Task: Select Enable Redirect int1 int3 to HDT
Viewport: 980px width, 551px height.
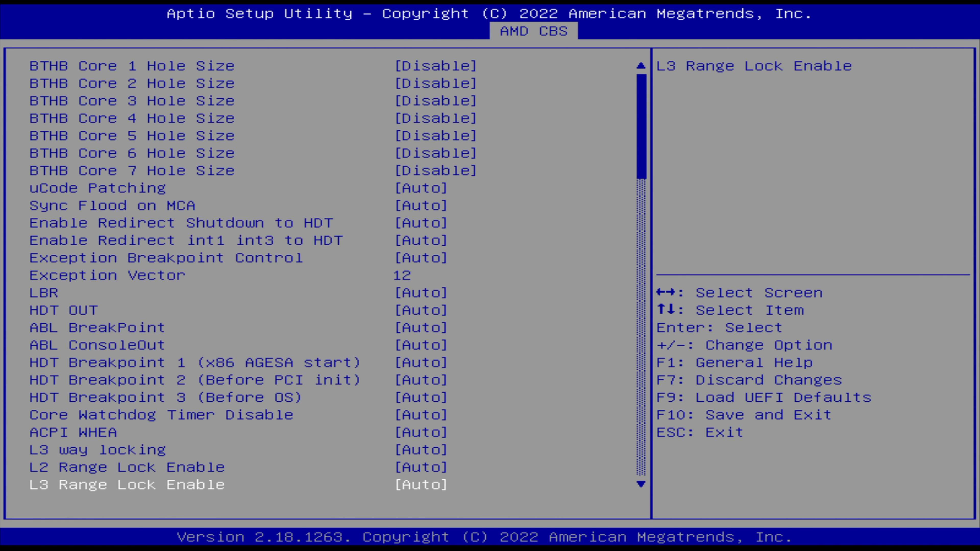Action: [238, 241]
